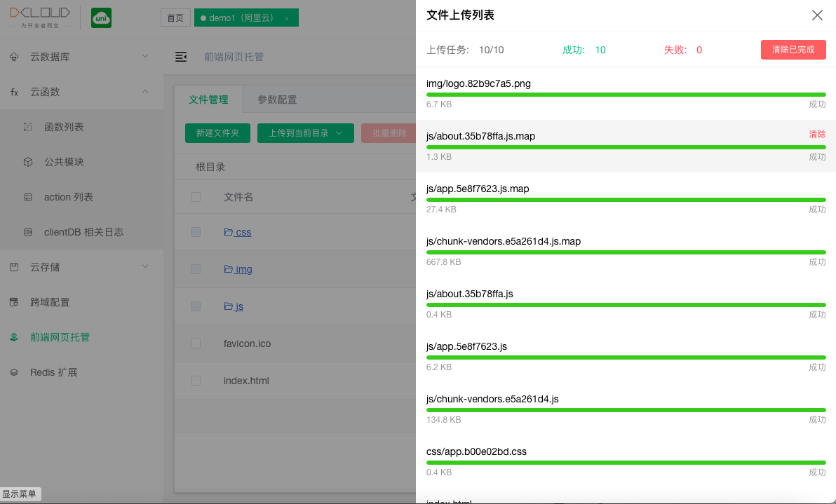836x504 pixels.
Task: Open the js folder link
Action: pyautogui.click(x=234, y=306)
